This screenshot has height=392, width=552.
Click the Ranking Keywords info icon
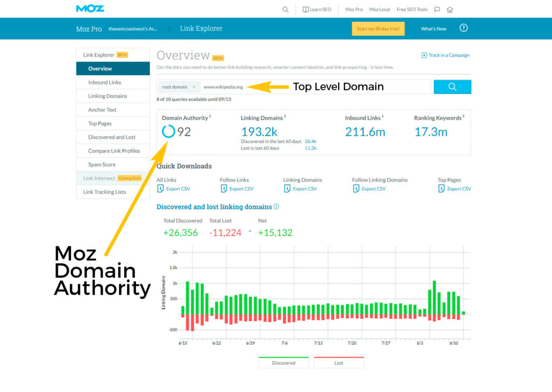(x=464, y=116)
